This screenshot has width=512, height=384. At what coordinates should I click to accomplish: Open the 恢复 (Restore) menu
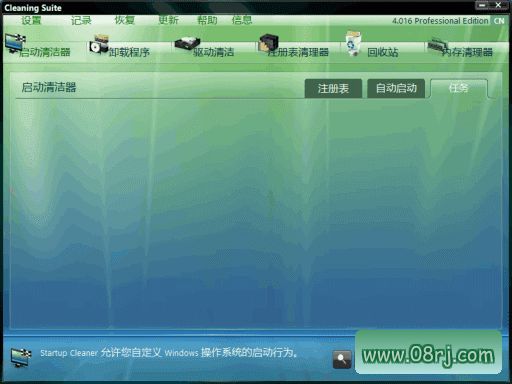125,20
